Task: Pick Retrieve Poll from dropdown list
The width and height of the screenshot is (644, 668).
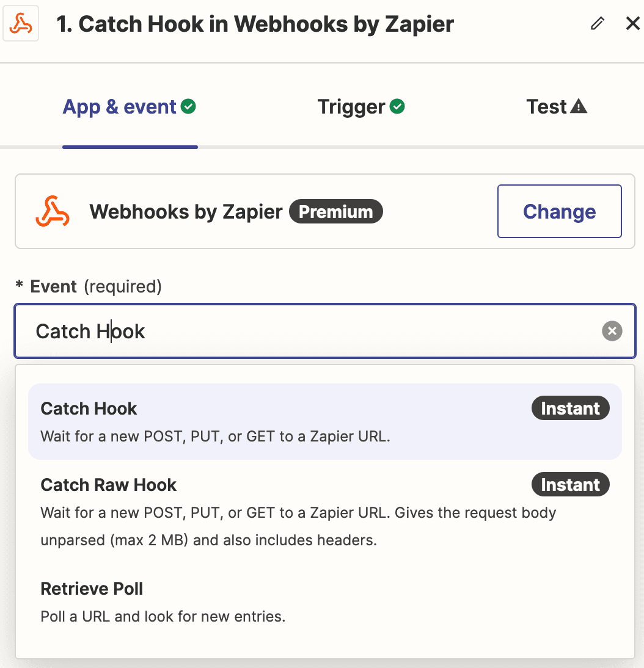Action: pos(325,603)
